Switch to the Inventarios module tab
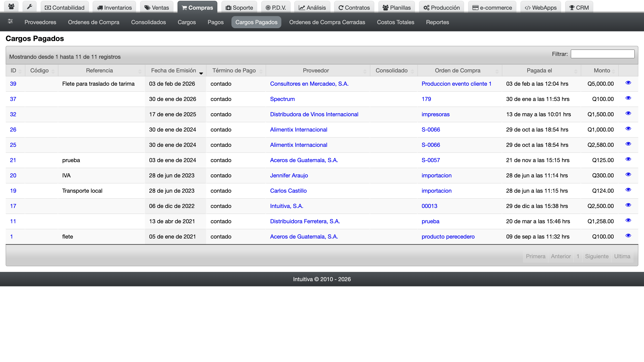This screenshot has height=362, width=644. 115,7
